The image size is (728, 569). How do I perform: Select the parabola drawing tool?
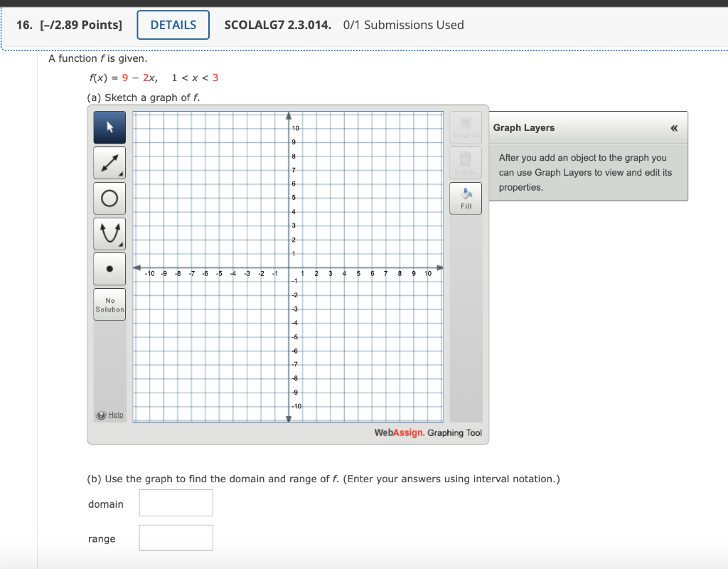click(x=109, y=233)
